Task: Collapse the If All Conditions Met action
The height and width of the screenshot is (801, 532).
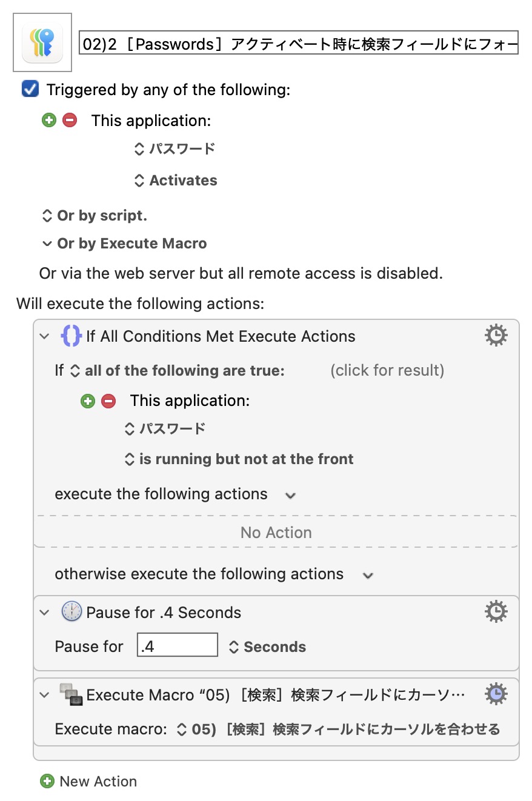Action: [x=44, y=336]
